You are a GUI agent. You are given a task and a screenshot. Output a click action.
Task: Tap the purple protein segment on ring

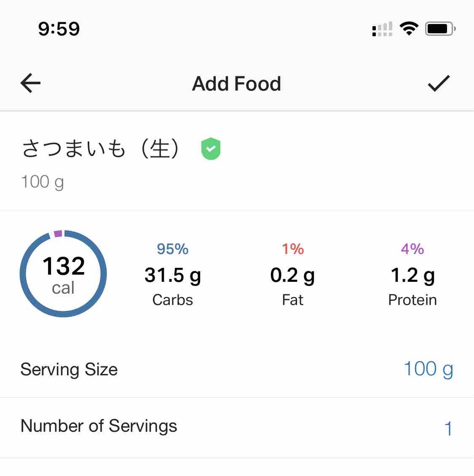click(58, 234)
